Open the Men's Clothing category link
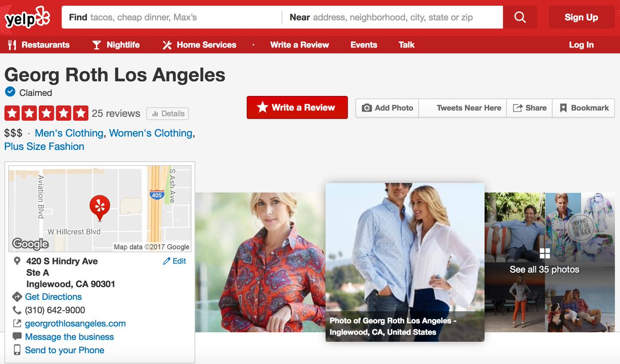Screen dimensions: 620x364 69,133
